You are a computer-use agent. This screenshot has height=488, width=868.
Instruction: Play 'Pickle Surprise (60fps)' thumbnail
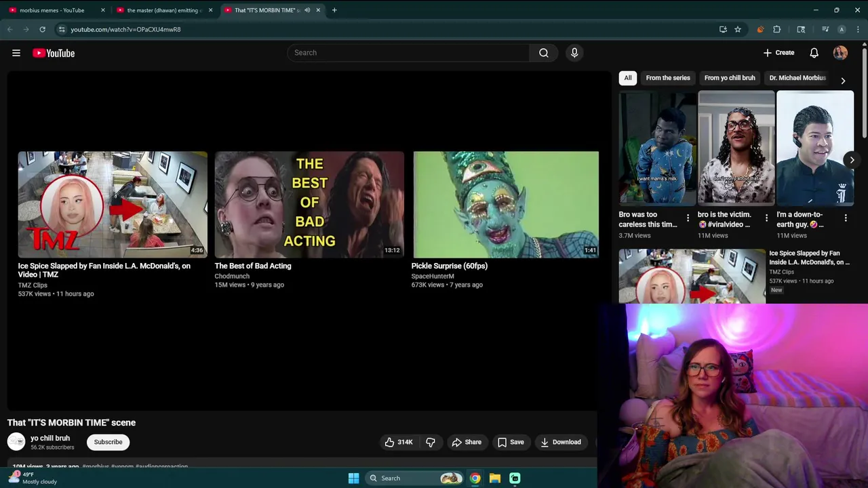coord(506,204)
